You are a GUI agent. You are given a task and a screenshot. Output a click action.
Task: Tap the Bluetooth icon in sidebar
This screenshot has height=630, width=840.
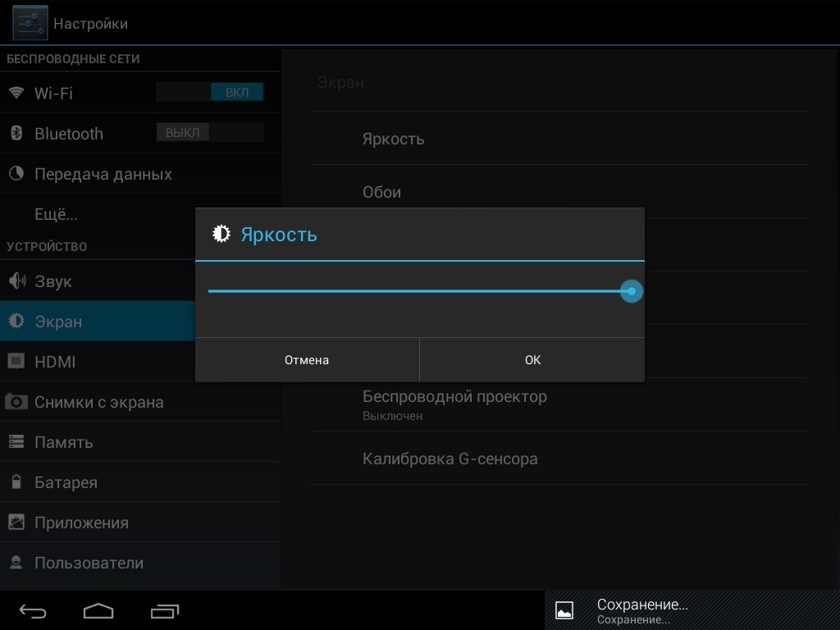click(16, 133)
